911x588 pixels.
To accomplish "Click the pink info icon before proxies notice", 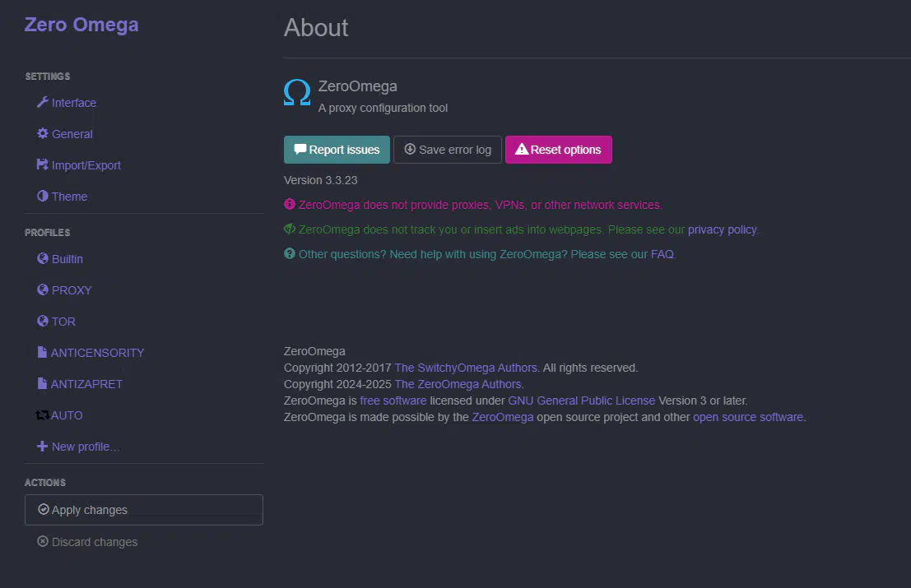I will [x=290, y=204].
